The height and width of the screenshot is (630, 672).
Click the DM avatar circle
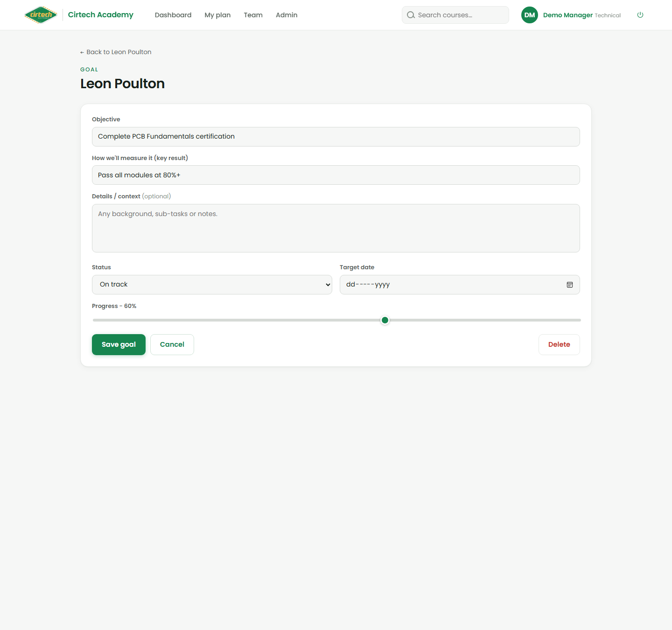[x=530, y=15]
